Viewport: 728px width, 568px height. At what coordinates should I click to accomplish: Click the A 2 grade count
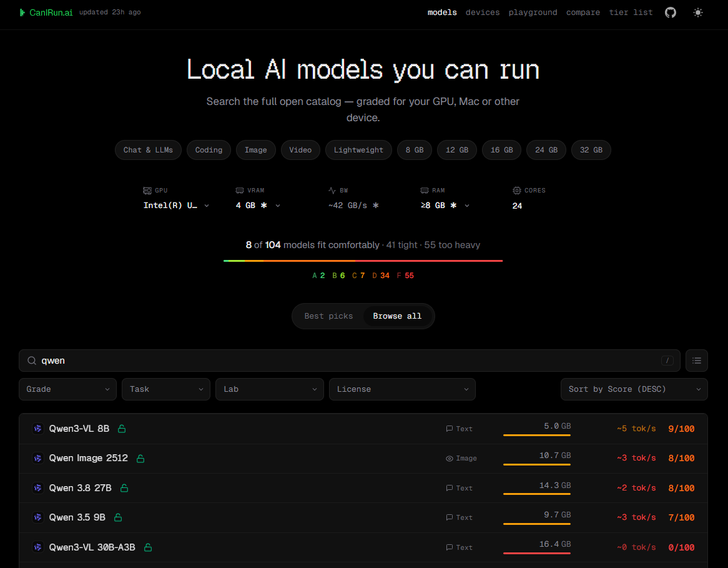pos(318,276)
